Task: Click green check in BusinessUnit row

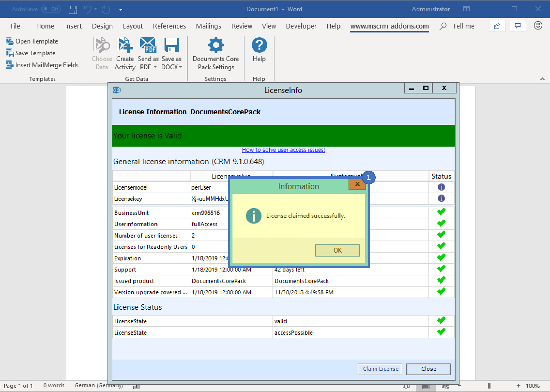Action: [441, 212]
